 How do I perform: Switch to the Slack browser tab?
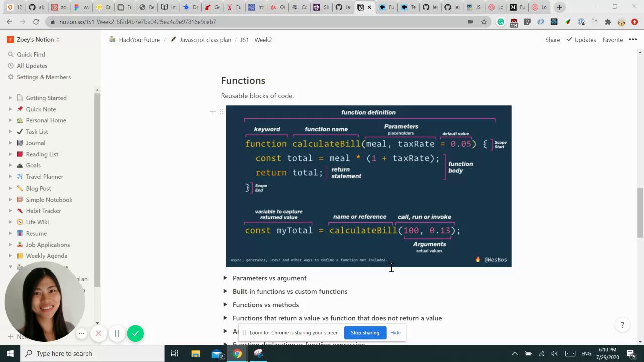pyautogui.click(x=320, y=7)
